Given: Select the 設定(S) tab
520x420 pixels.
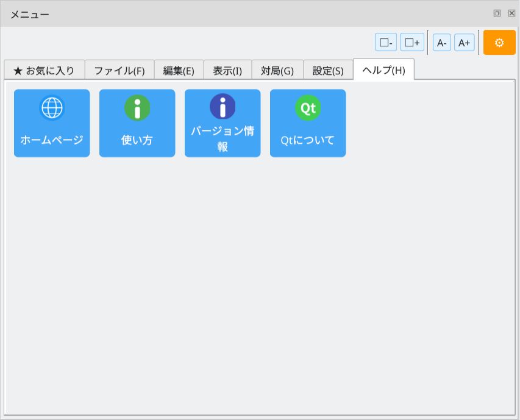Looking at the screenshot, I should [x=327, y=69].
